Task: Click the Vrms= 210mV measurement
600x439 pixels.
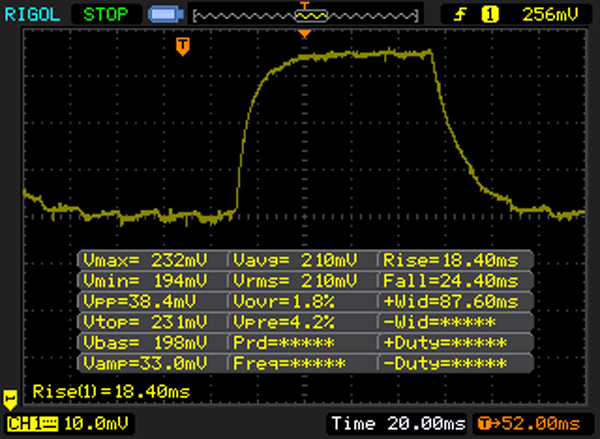Action: (295, 281)
